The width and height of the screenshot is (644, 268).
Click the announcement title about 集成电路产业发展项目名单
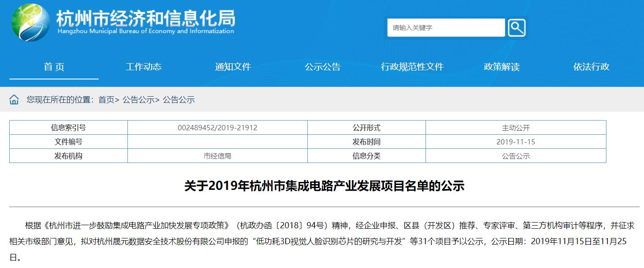point(322,186)
